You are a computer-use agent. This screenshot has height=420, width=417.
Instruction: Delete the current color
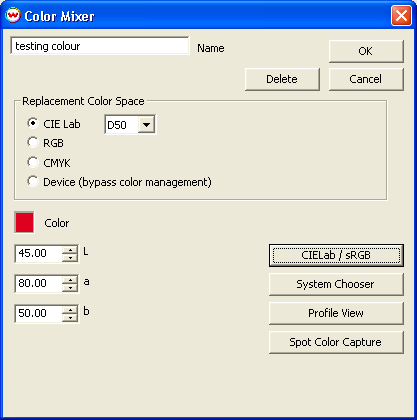click(282, 79)
